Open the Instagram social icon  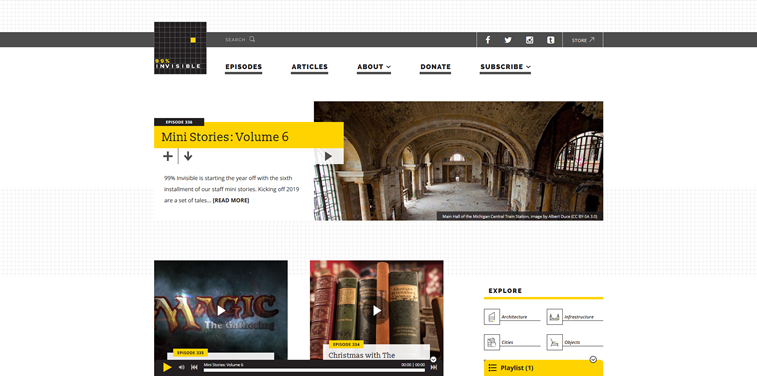[x=530, y=40]
